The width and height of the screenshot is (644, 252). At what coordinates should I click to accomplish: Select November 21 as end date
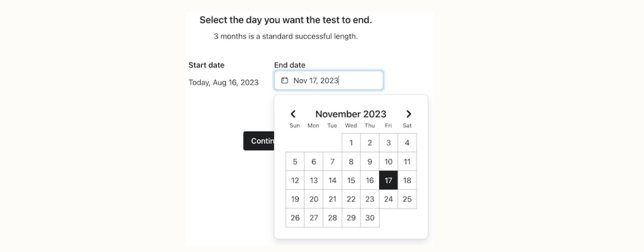[332, 199]
